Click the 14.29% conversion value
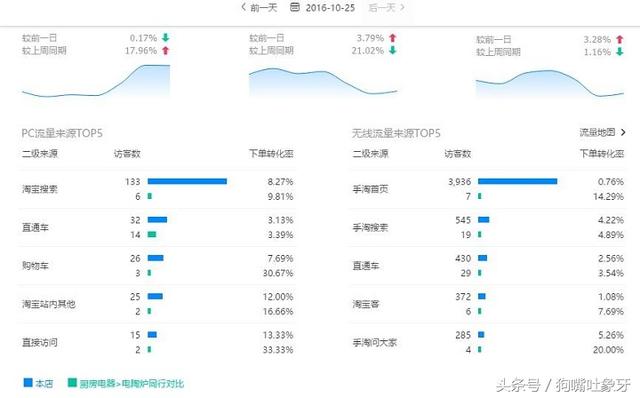 [608, 196]
